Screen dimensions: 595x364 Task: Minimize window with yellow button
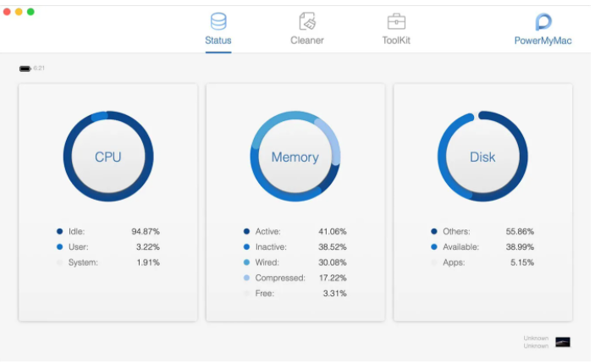click(19, 12)
